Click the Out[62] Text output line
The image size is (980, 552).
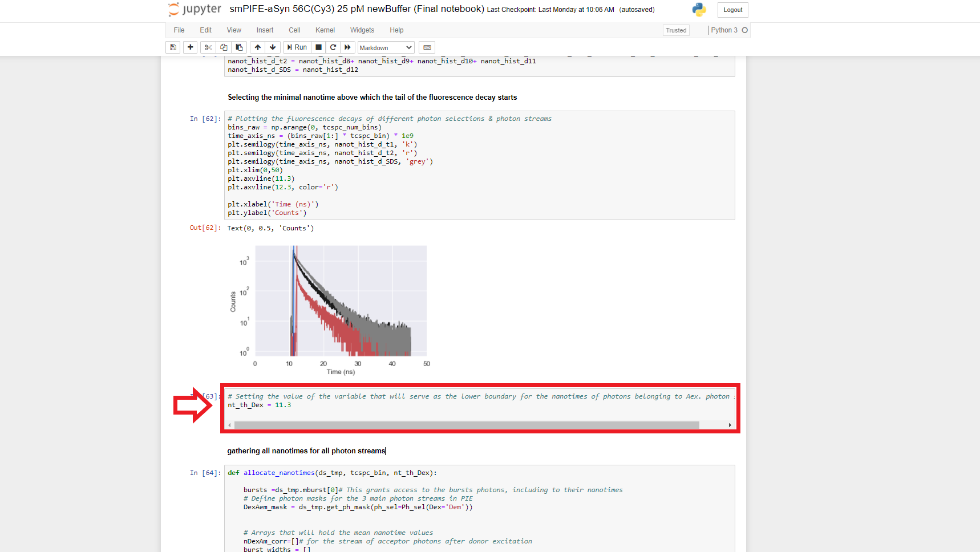[x=270, y=228]
